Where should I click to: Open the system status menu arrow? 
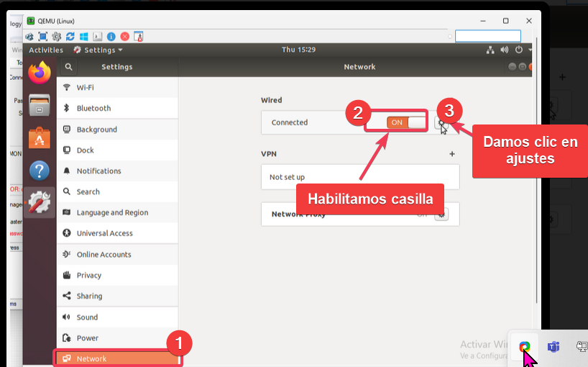click(x=529, y=50)
